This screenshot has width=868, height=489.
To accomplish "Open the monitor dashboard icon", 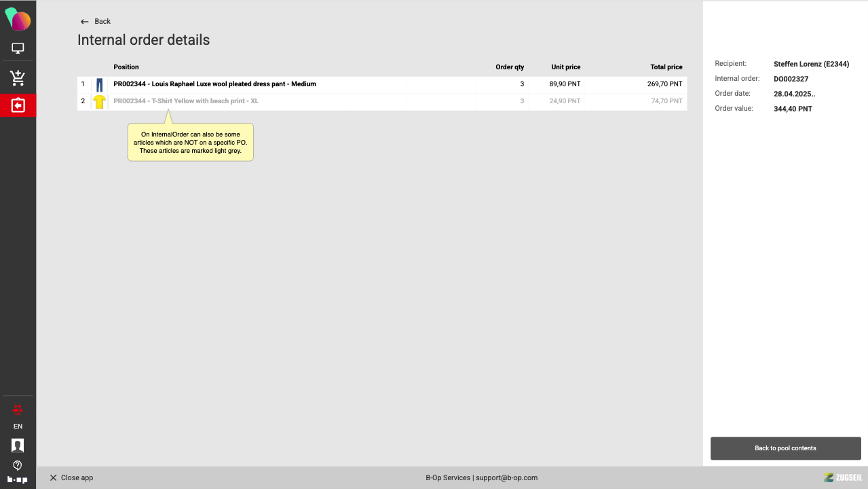I will click(18, 48).
